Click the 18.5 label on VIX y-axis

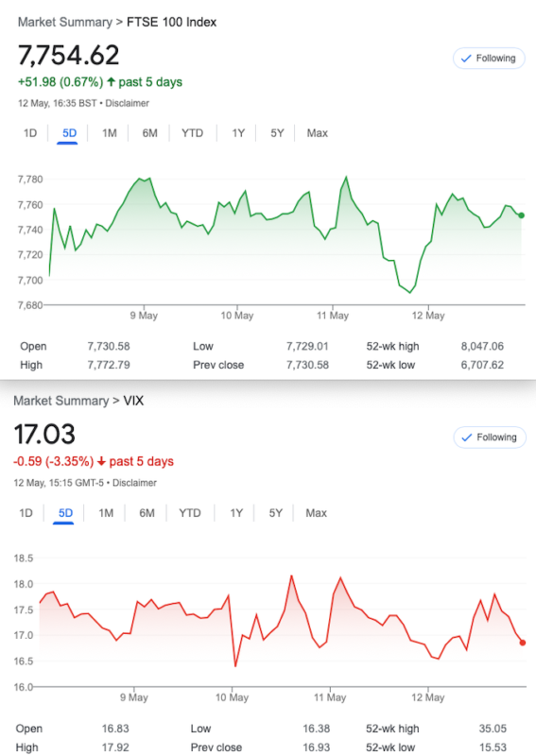tap(23, 558)
